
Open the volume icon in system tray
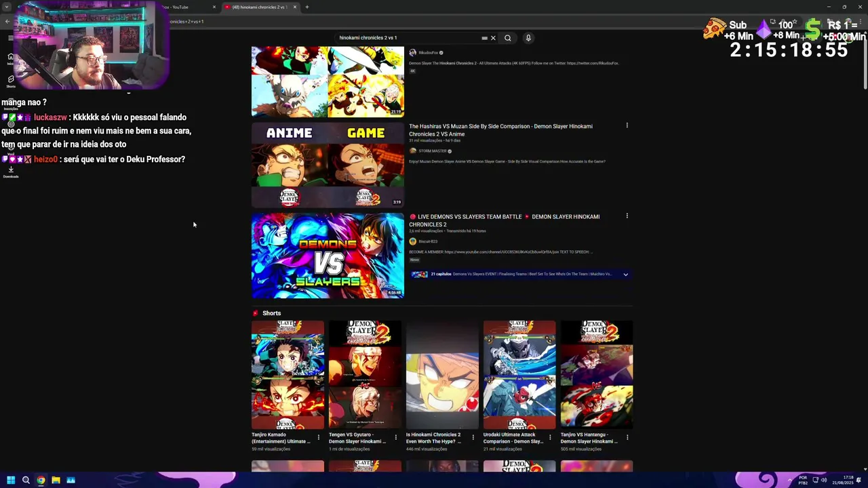[x=824, y=481]
